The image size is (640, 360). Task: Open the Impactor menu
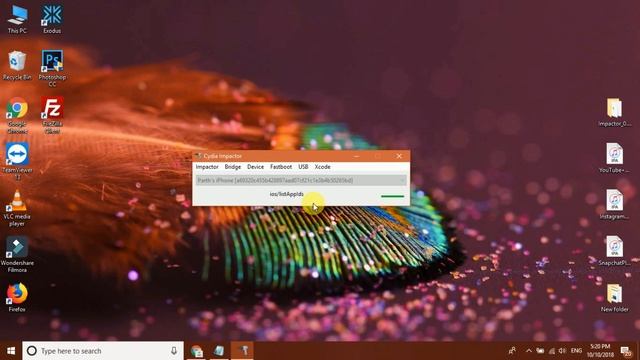pos(207,167)
